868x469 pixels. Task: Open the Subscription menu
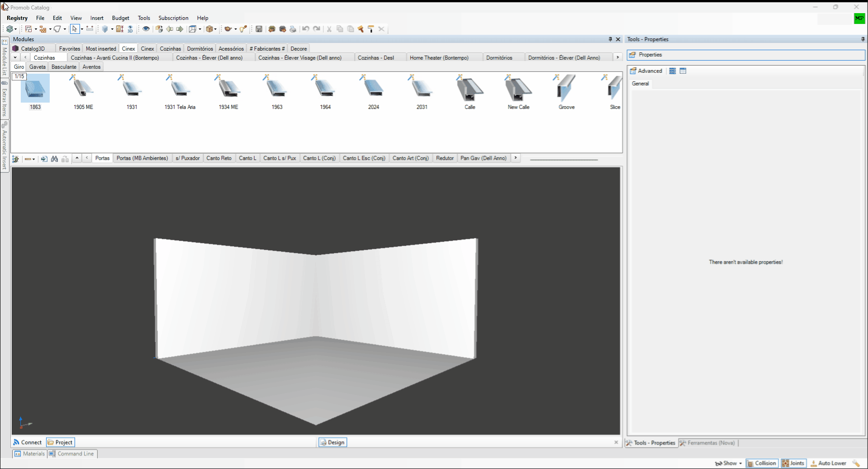(x=174, y=18)
